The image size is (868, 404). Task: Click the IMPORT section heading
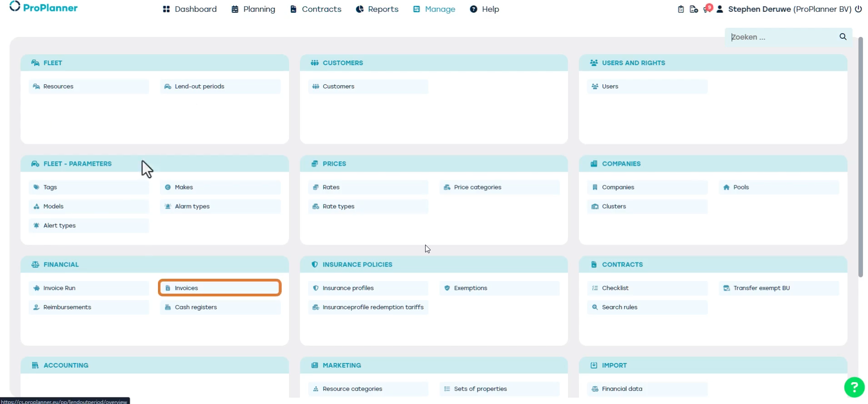(614, 365)
